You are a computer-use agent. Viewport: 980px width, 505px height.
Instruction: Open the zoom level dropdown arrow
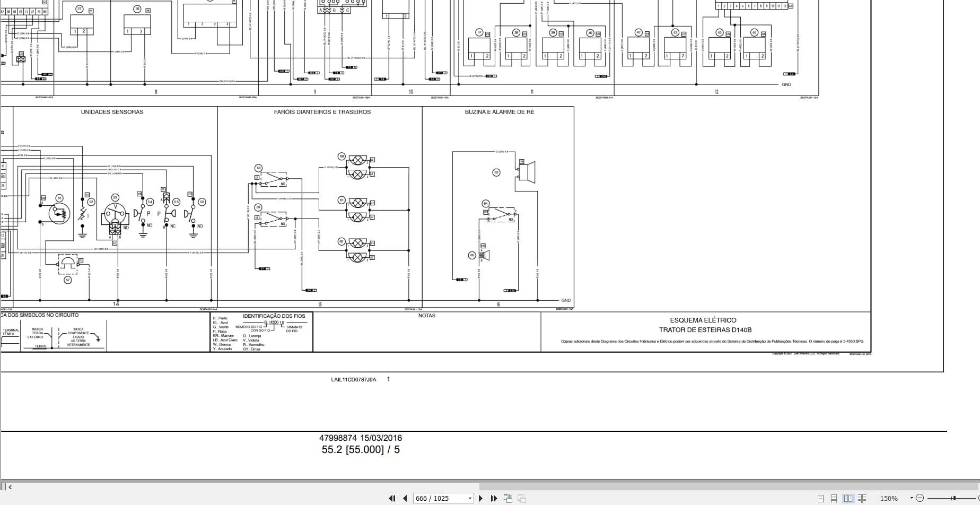[912, 498]
